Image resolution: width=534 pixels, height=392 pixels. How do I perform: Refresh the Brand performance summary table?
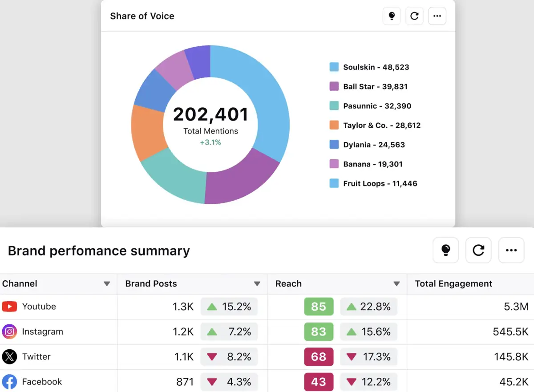tap(478, 251)
